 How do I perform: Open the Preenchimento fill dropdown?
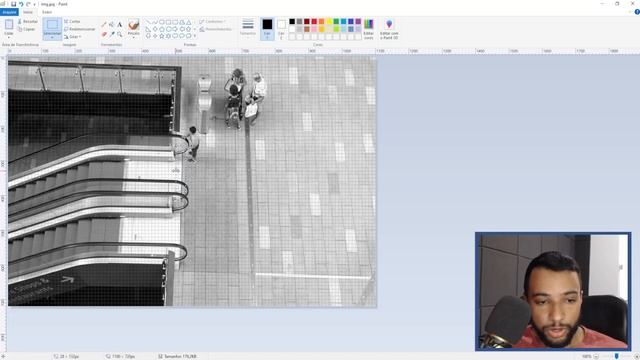point(216,29)
